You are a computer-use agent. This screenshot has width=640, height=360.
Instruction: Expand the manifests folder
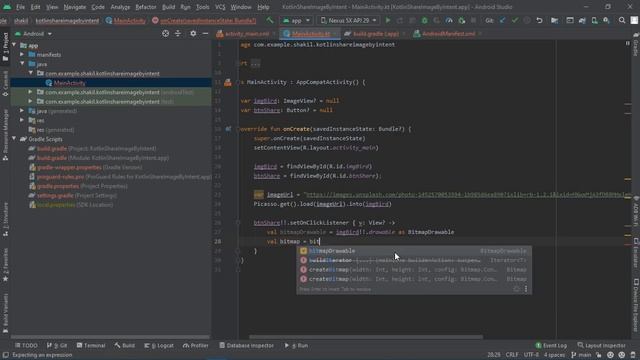(x=22, y=54)
